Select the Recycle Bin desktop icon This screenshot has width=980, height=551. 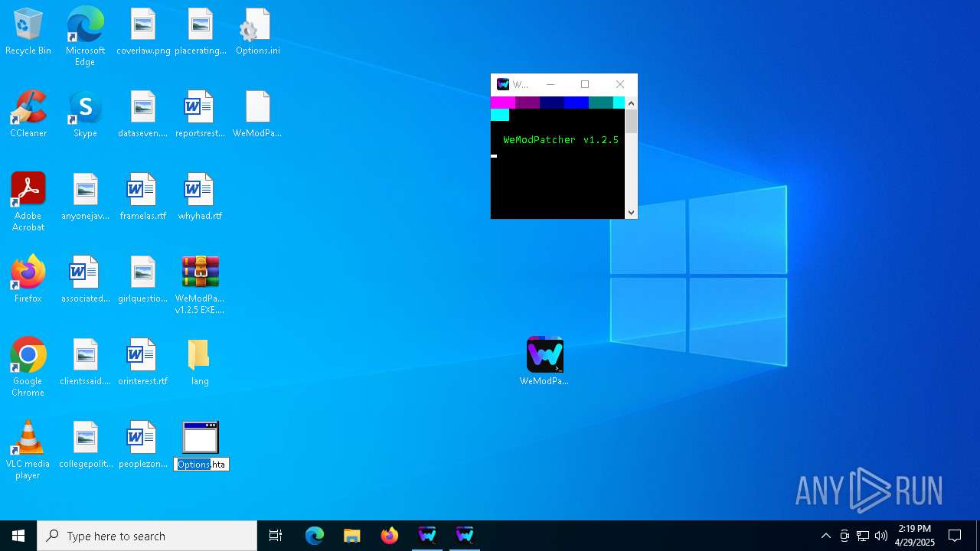[28, 32]
